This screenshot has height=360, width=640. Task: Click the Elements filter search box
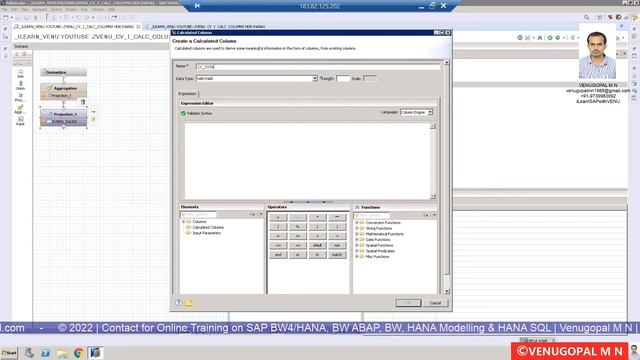pos(198,214)
